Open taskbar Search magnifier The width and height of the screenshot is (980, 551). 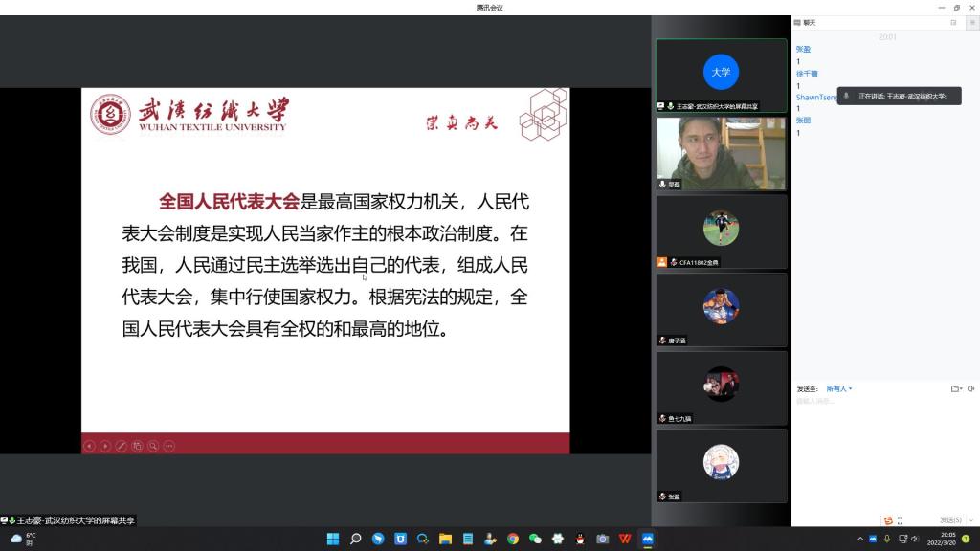[356, 539]
